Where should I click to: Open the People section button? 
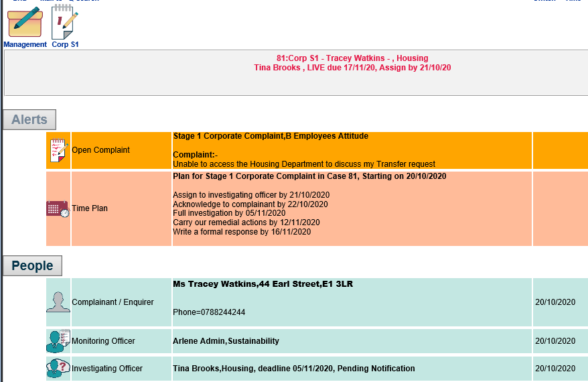[32, 265]
